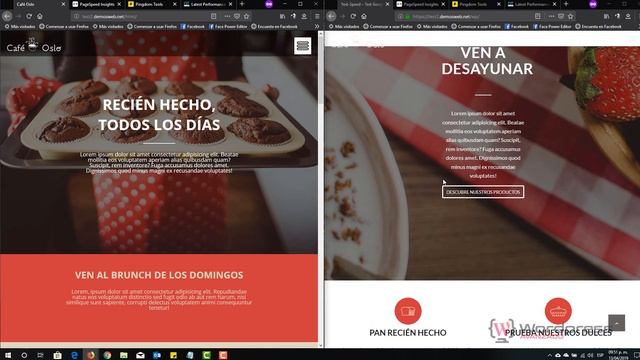Image resolution: width=640 pixels, height=360 pixels.
Task: Switch to Firefox on the taskbar
Action: coord(91,355)
